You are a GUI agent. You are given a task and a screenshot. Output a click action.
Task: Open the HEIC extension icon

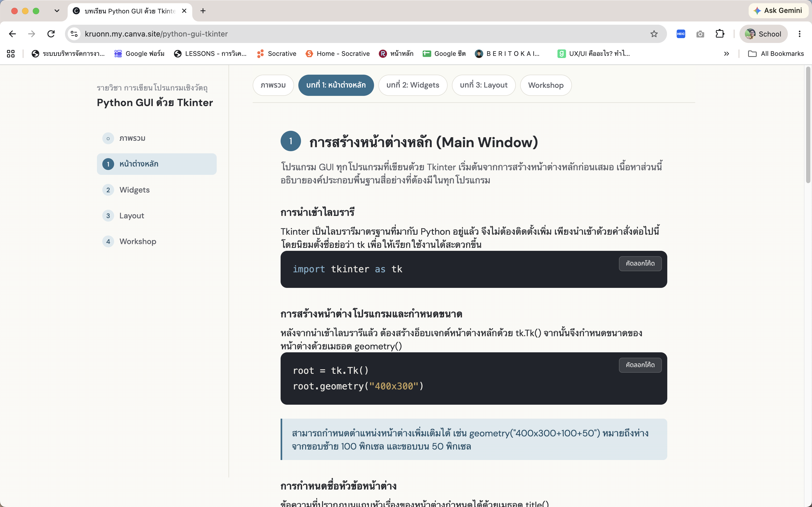[x=681, y=34]
